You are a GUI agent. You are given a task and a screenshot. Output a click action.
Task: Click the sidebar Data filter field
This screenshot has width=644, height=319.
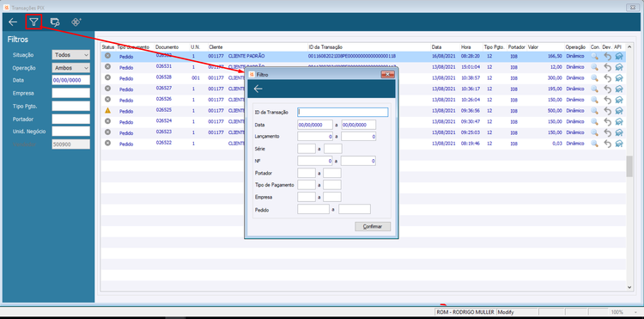[70, 81]
